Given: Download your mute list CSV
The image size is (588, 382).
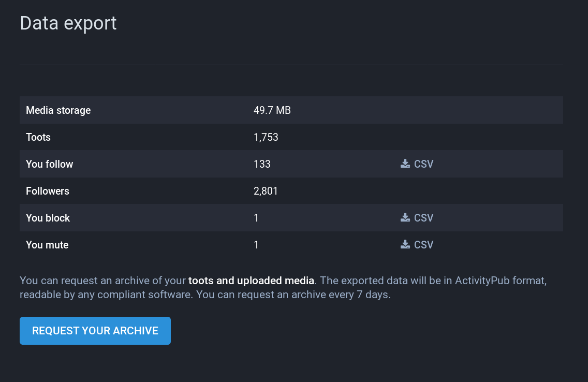Looking at the screenshot, I should tap(417, 244).
